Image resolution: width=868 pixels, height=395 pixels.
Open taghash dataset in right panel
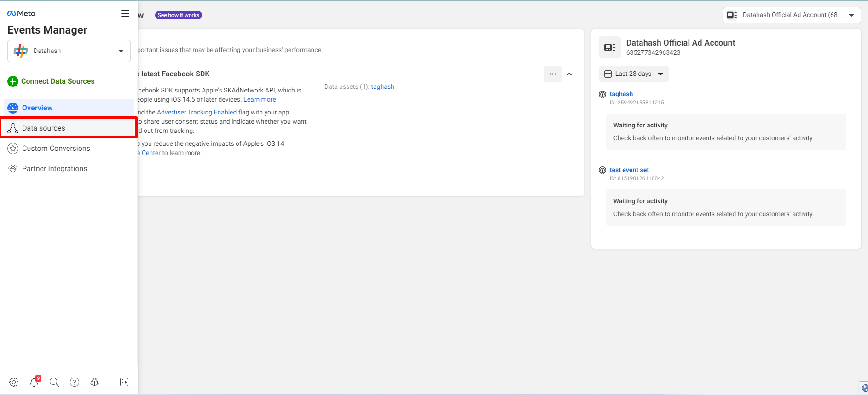click(x=621, y=94)
